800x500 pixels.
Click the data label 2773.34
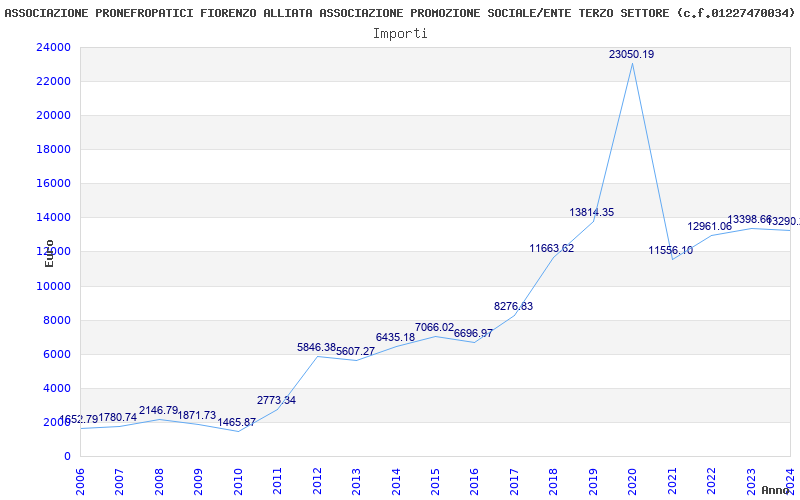(x=276, y=400)
